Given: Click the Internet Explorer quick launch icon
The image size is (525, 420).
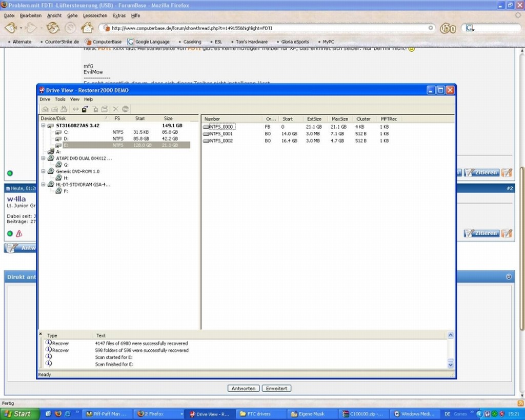Looking at the screenshot, I should [x=67, y=414].
